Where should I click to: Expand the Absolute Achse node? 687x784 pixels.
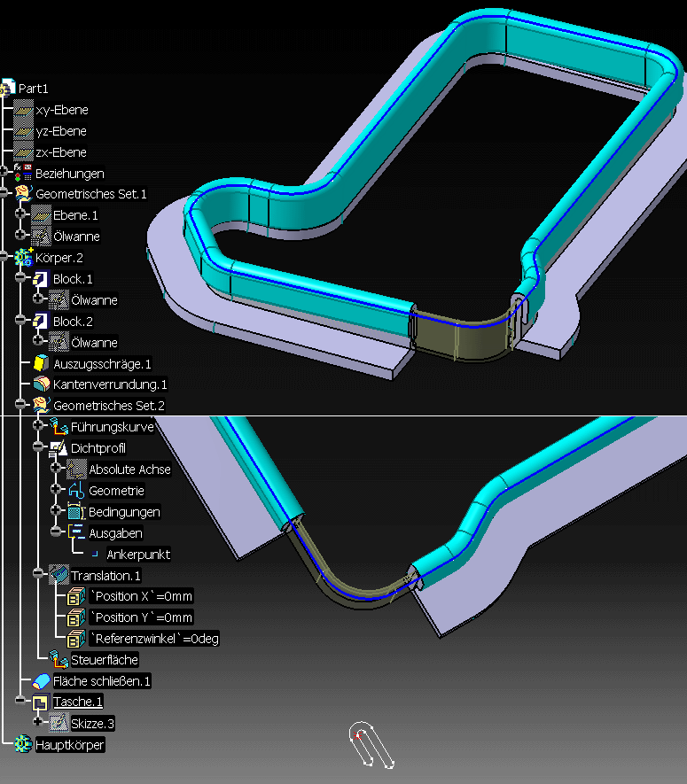(x=56, y=468)
